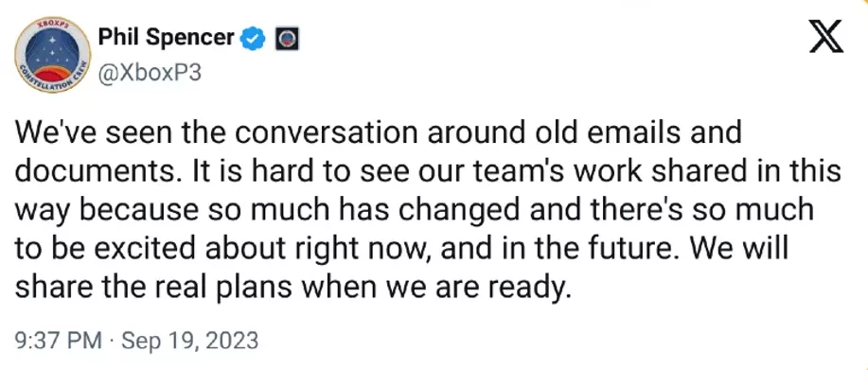Open the @XboxP3 handle link
This screenshot has height=370, width=868.
(150, 74)
